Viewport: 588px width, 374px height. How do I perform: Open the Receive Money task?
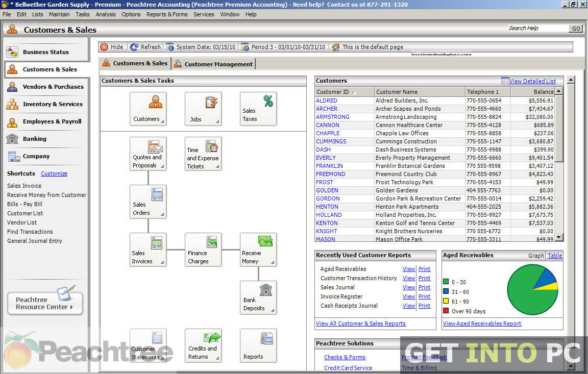258,250
